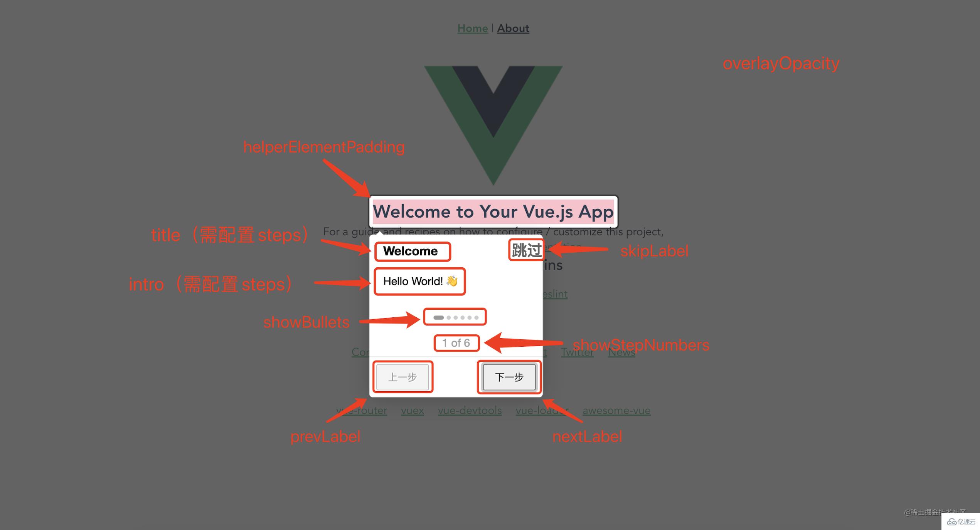Expand the steps intro configuration

(x=421, y=281)
